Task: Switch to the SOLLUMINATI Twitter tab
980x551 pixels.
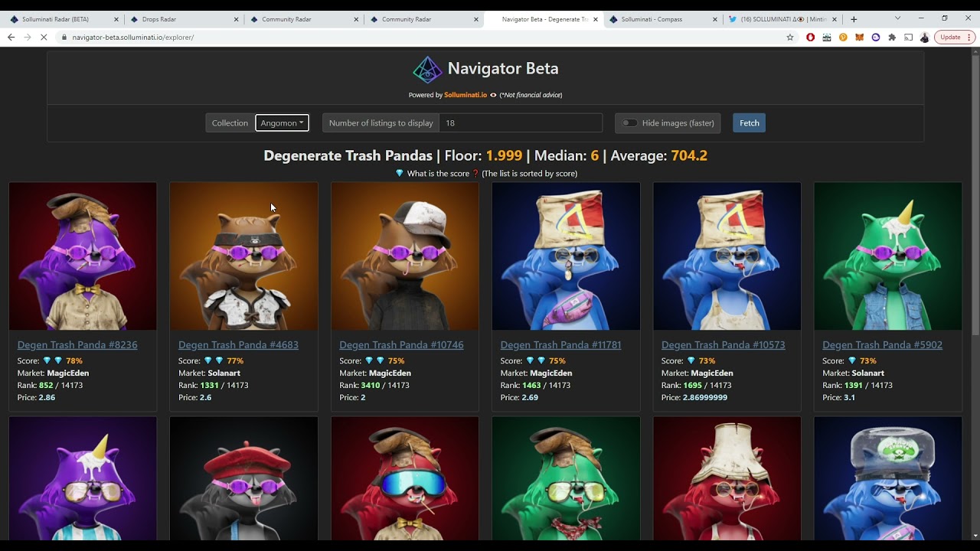Action: (783, 19)
